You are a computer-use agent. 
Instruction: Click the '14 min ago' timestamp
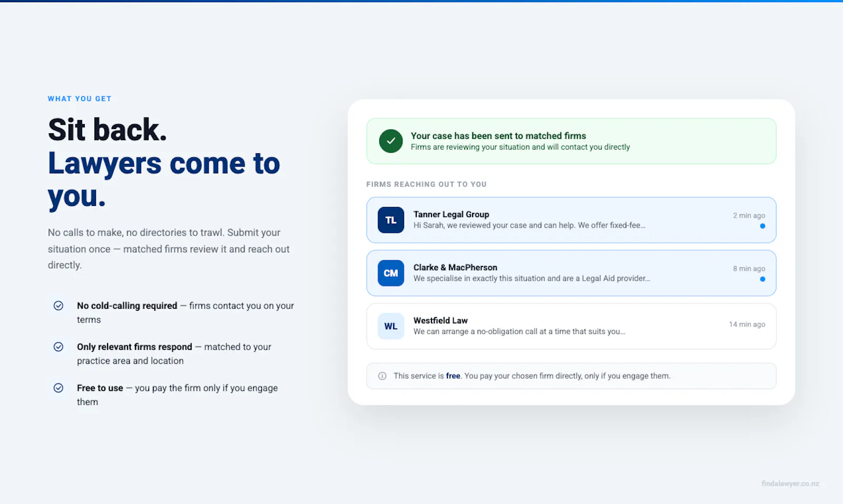[x=747, y=324]
